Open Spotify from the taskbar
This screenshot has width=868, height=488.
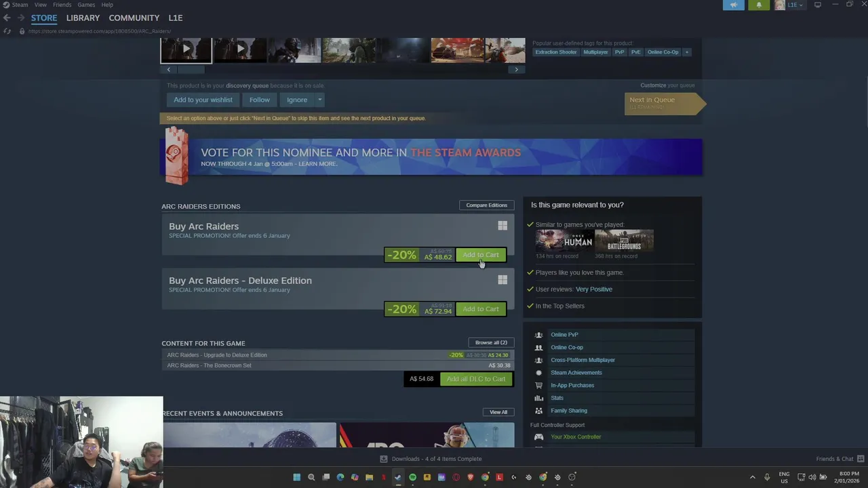pos(412,477)
